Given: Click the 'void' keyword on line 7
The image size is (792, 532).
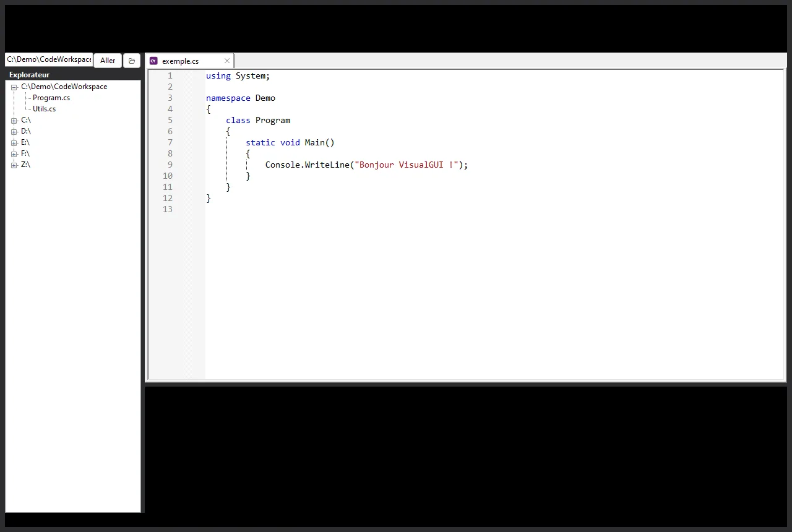Looking at the screenshot, I should (x=290, y=142).
